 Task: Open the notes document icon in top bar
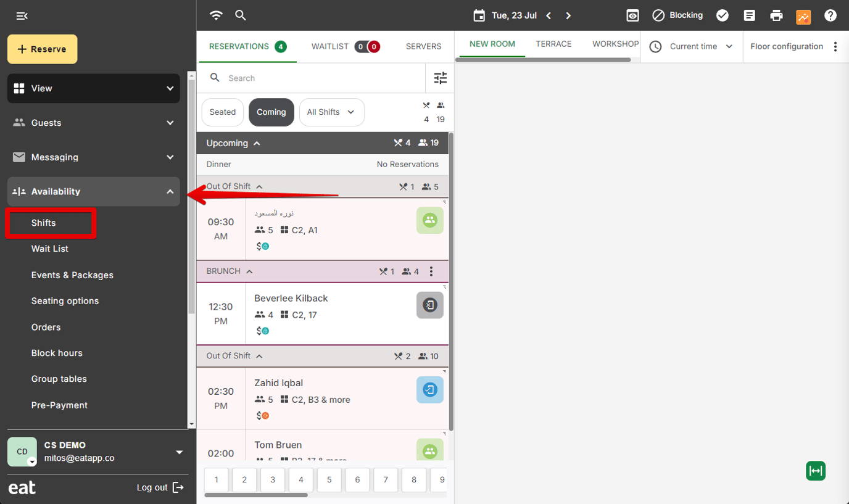click(x=749, y=15)
